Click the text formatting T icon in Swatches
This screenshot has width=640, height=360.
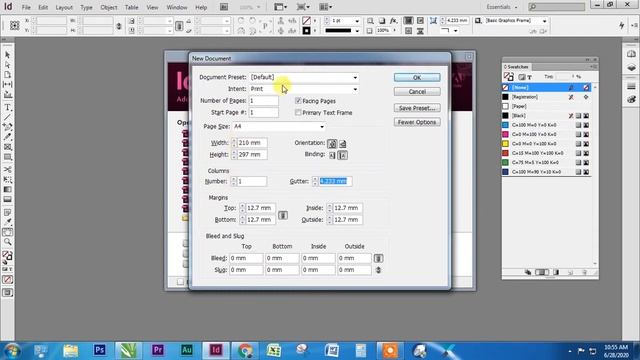tap(529, 77)
